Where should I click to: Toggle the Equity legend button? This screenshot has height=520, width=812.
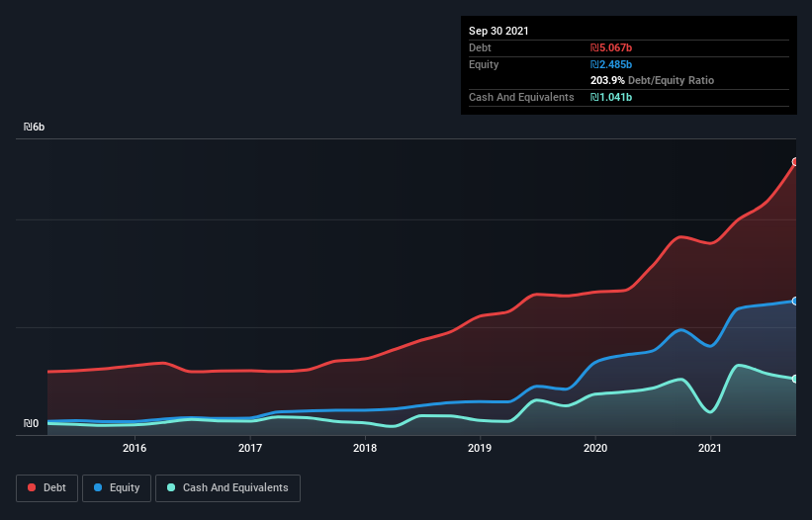pos(117,488)
